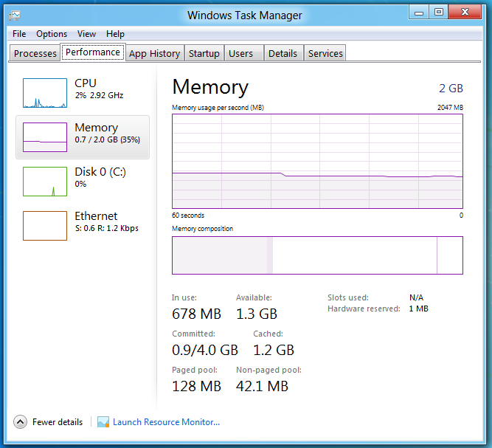Viewport: 492px width, 448px height.
Task: Click the Ethernet S: 0.6 R: 1.2 Kbps entry
Action: tap(83, 226)
